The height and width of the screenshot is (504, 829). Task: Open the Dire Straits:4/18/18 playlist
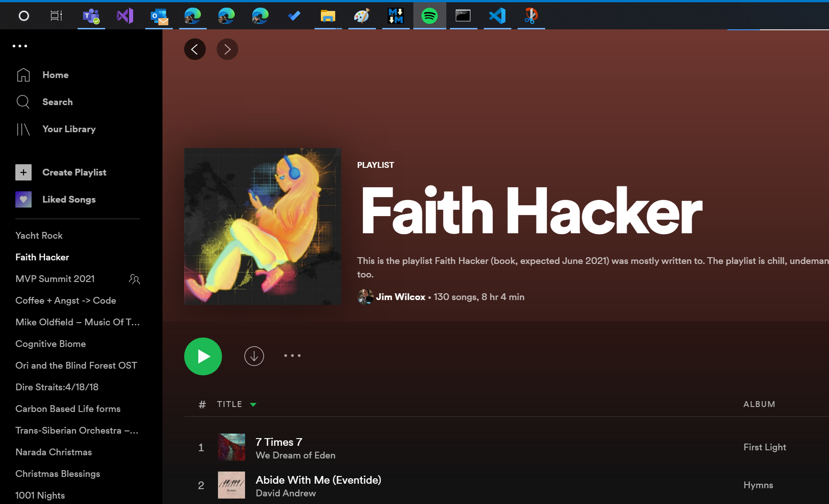(57, 387)
